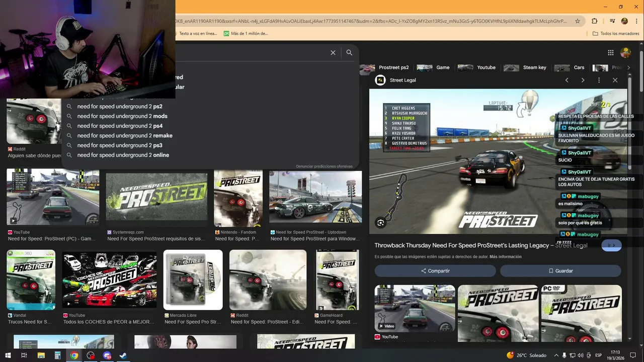644x362 pixels.
Task: Close the image preview panel
Action: click(615, 80)
